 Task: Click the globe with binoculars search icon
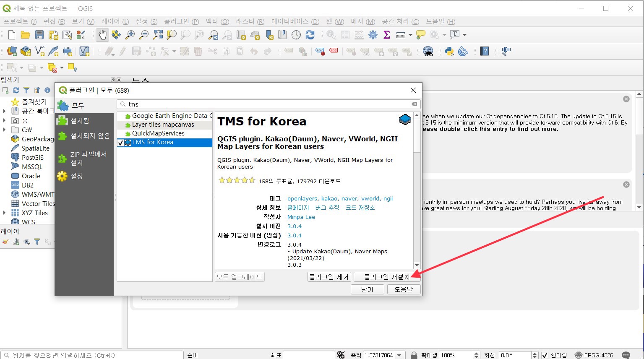coord(428,51)
